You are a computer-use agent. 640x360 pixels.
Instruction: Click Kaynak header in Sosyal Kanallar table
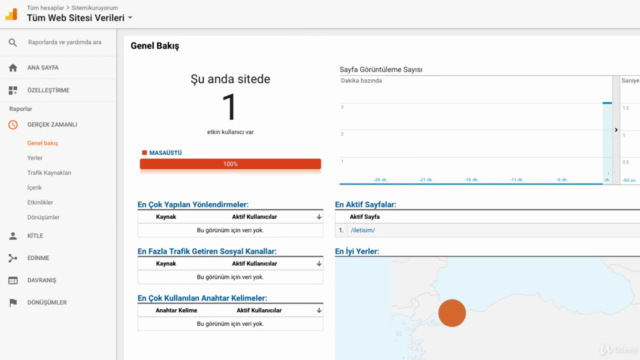[166, 264]
